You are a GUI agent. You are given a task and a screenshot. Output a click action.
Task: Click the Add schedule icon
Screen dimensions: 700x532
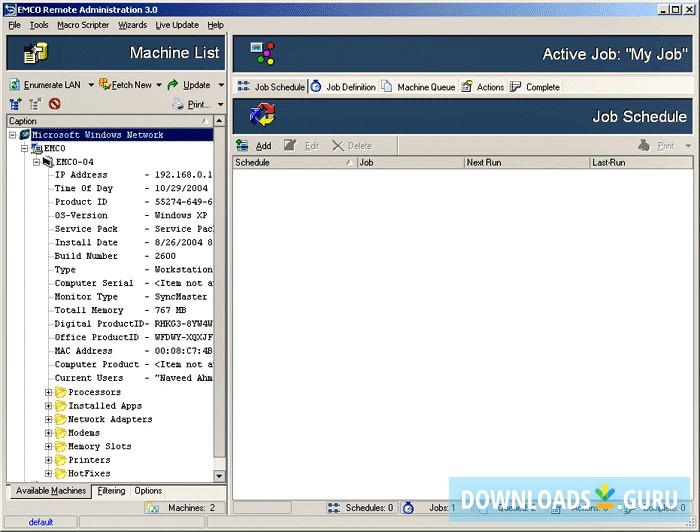click(x=242, y=145)
